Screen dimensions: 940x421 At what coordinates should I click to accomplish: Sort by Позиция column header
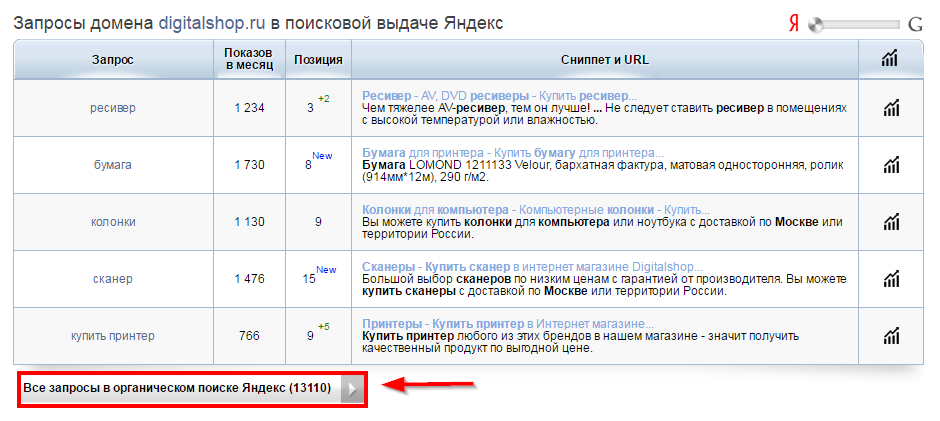tap(318, 59)
